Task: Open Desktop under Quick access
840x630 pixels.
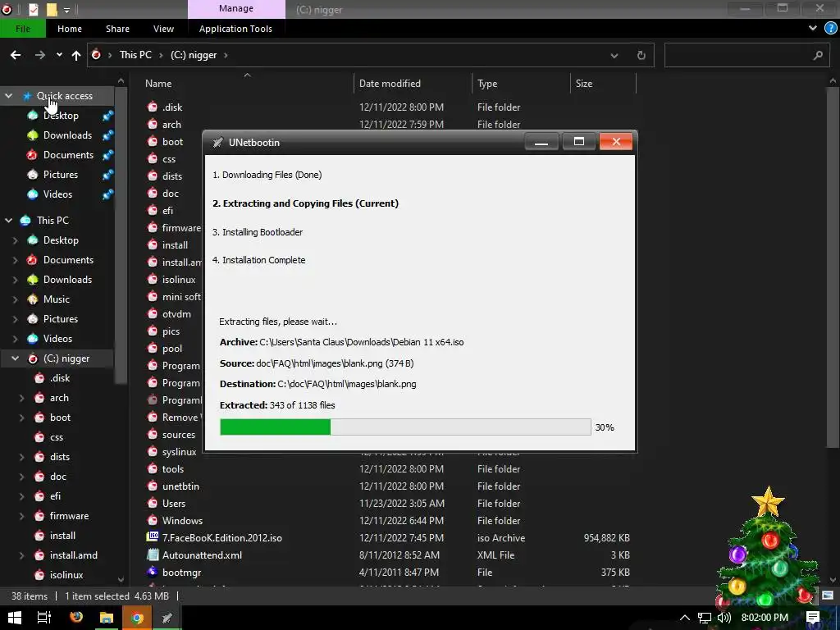Action: tap(61, 115)
